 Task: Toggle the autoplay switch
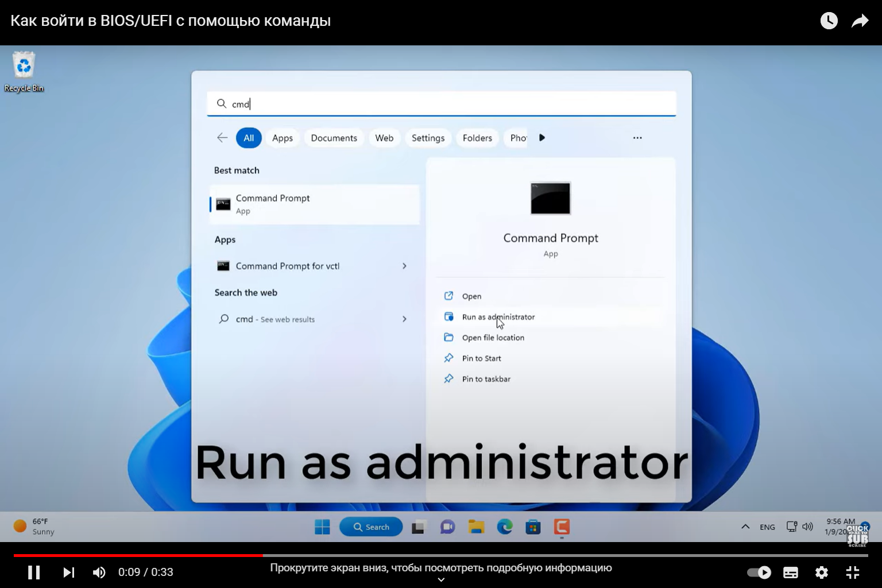click(x=759, y=572)
